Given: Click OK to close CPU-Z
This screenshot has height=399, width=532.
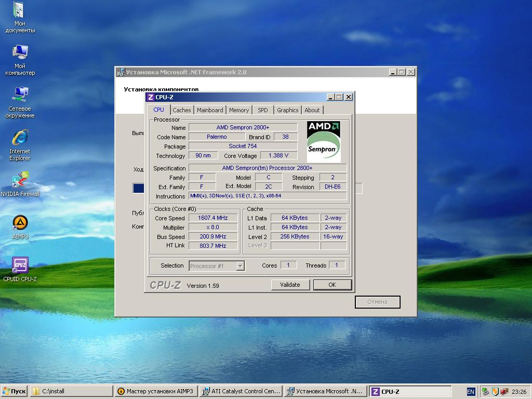Looking at the screenshot, I should coord(332,285).
